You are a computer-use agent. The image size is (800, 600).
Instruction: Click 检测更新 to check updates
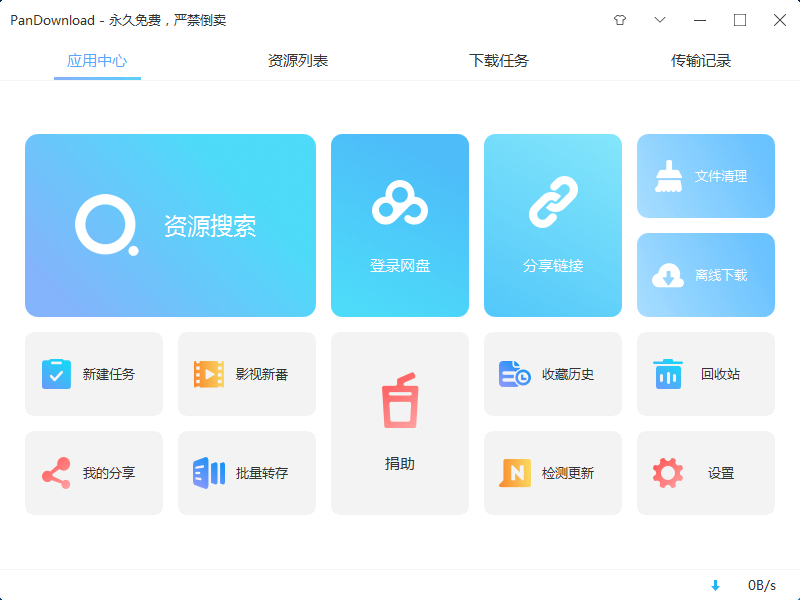click(553, 473)
